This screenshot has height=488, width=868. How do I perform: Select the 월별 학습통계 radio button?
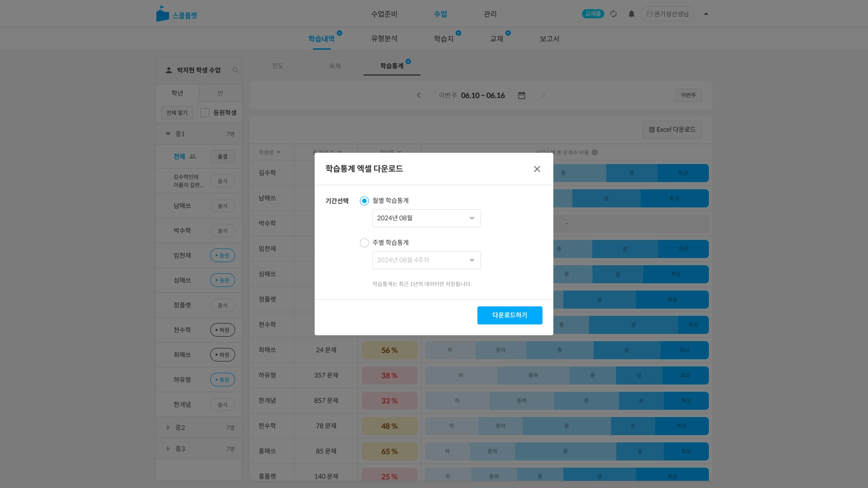[x=364, y=201]
